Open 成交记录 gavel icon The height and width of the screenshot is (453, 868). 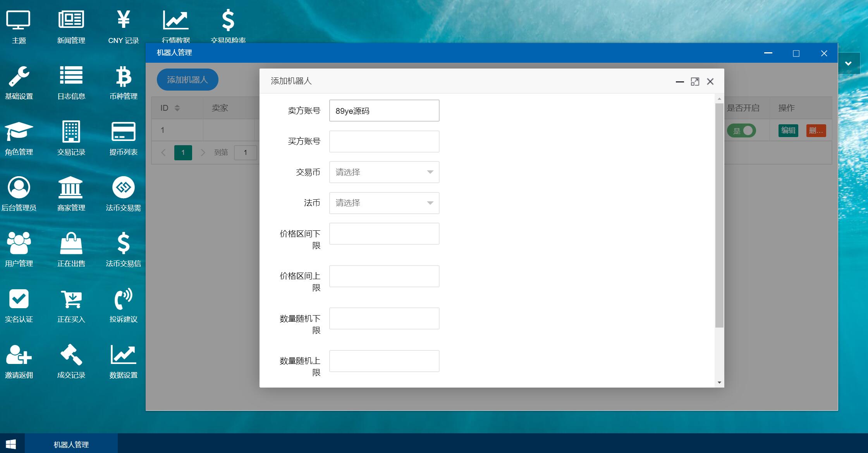[71, 355]
